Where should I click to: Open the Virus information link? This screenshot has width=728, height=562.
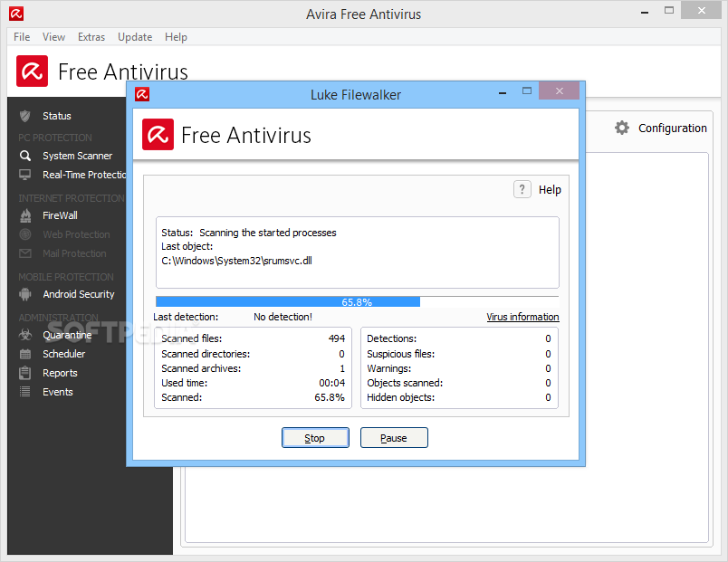coord(522,317)
